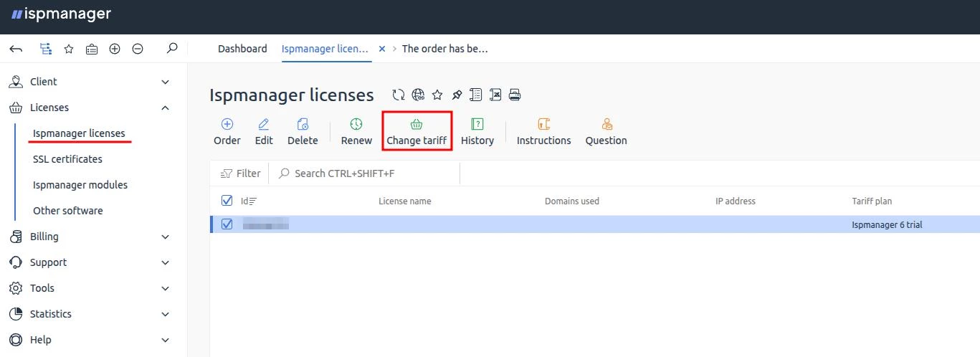This screenshot has height=357, width=980.
Task: Toggle the select-all checkbox in table header
Action: (x=227, y=201)
